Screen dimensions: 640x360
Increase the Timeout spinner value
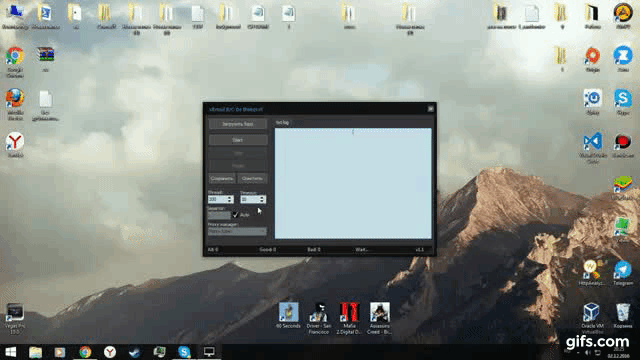[262, 198]
